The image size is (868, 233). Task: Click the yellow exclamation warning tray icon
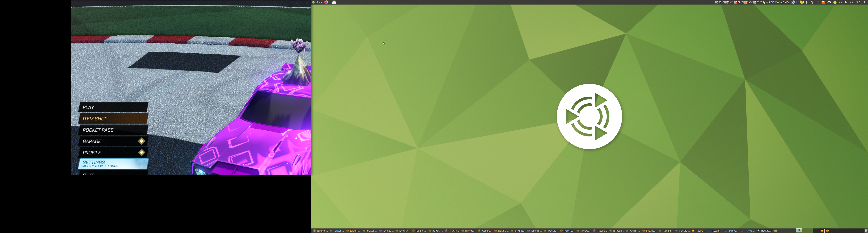point(835,2)
